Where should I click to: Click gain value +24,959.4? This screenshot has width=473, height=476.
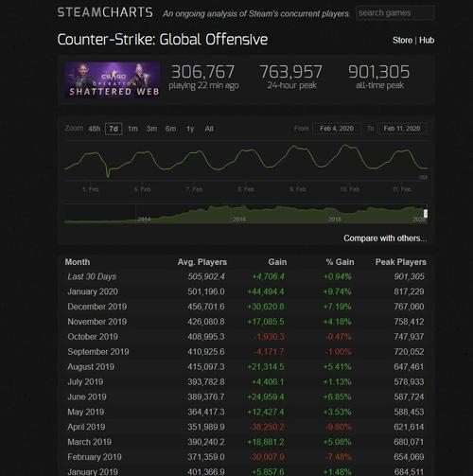(266, 397)
